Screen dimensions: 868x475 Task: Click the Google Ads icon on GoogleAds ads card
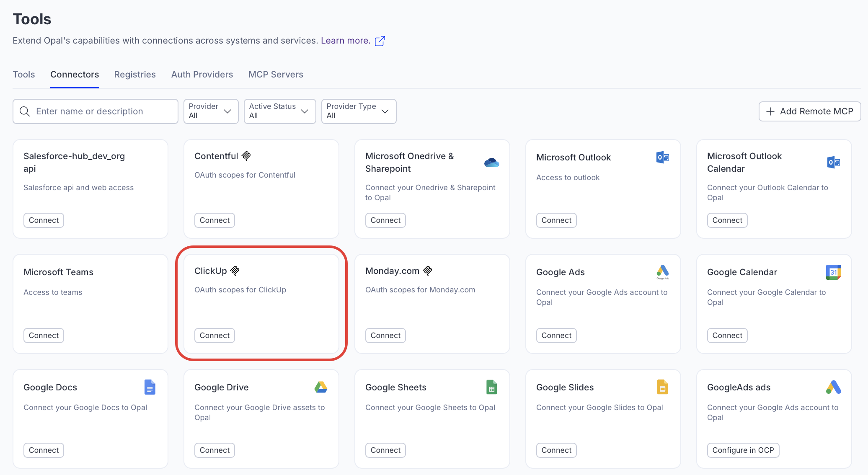click(x=834, y=387)
